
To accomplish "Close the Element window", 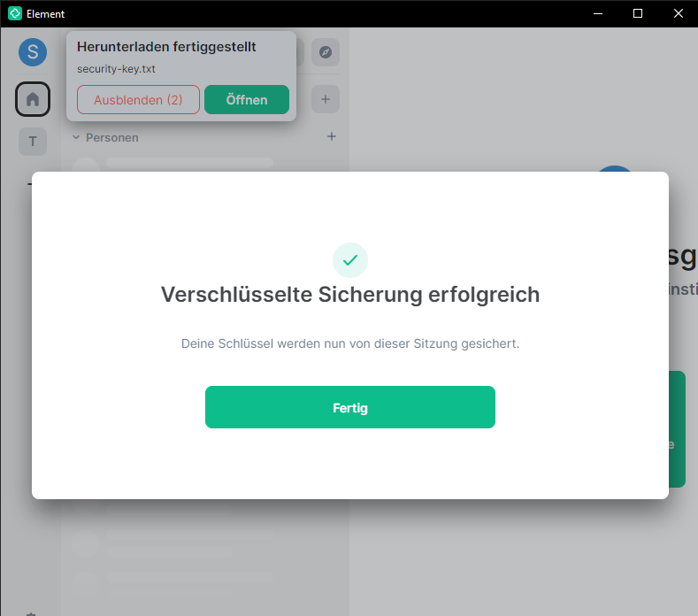I will [x=677, y=13].
